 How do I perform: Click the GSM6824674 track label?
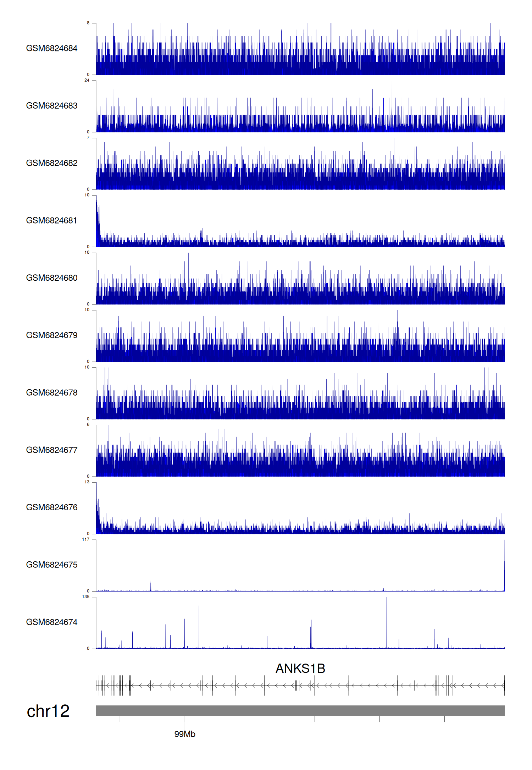coord(52,622)
